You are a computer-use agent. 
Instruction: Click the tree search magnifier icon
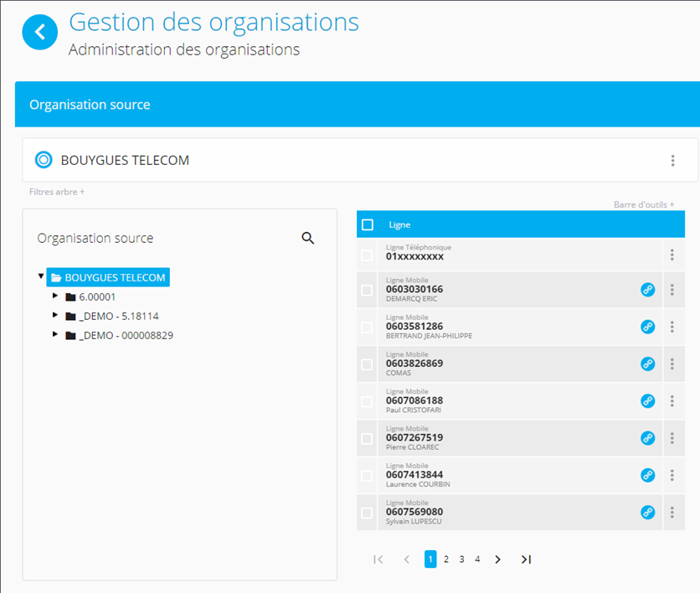click(307, 238)
